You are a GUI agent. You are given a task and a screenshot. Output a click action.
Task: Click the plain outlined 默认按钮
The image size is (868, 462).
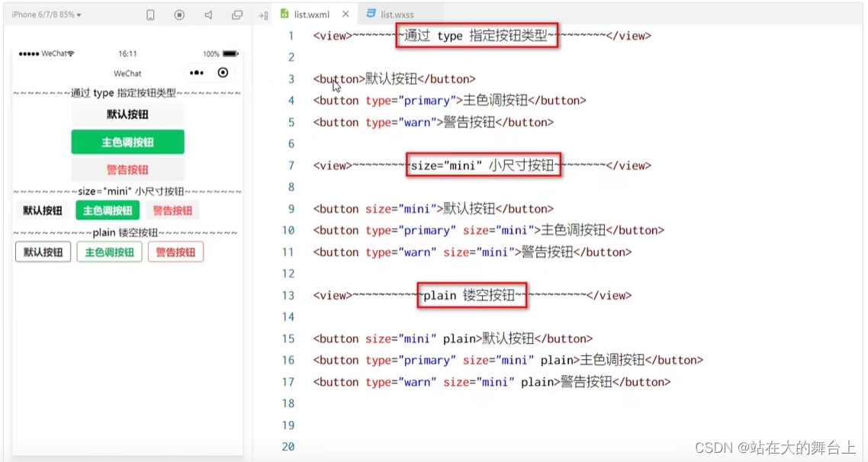[43, 252]
